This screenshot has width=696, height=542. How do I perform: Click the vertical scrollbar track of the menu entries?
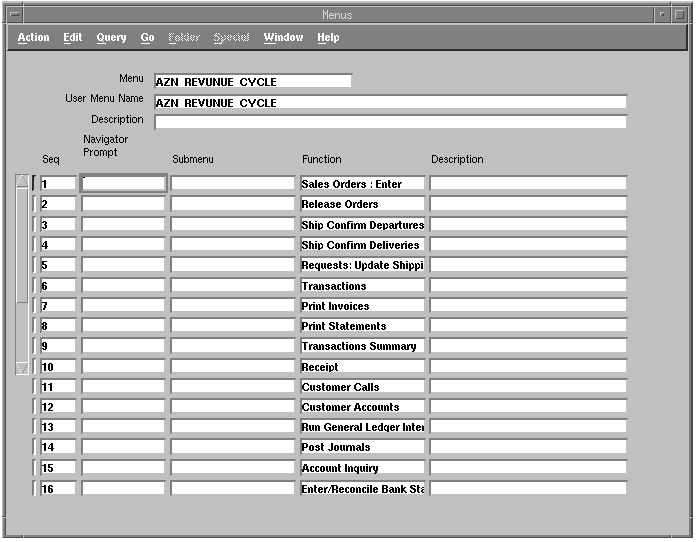[22, 275]
